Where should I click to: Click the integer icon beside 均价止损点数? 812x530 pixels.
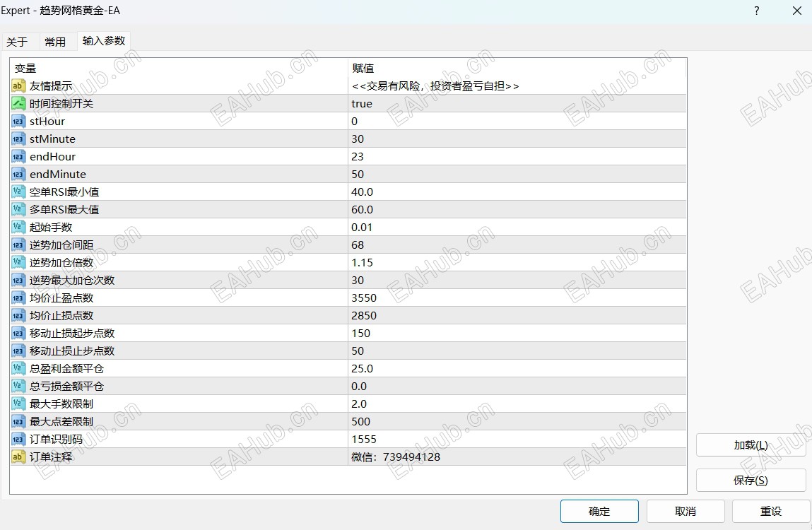[x=18, y=315]
